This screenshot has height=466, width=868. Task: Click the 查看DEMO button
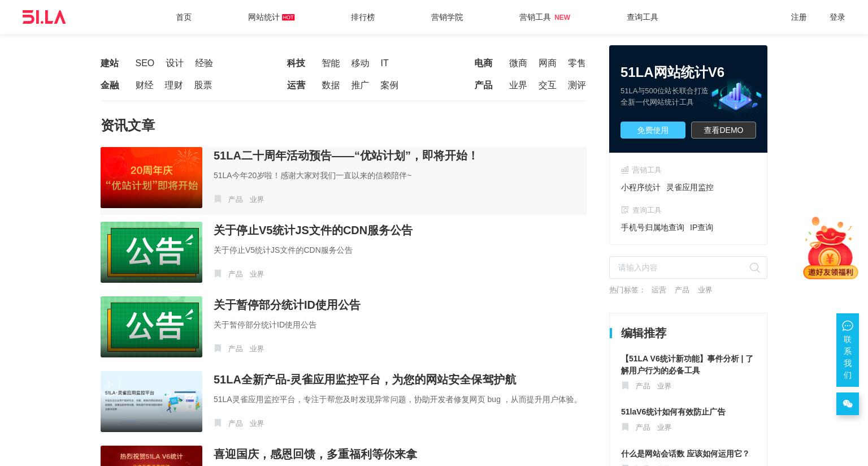tap(723, 130)
